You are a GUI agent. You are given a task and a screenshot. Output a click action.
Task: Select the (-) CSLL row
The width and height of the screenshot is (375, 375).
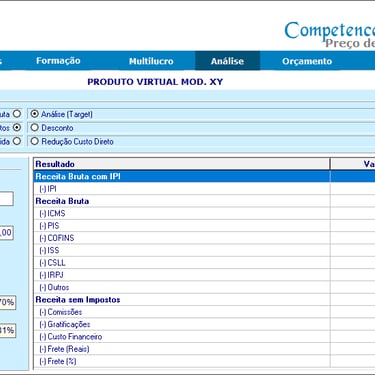pos(204,263)
